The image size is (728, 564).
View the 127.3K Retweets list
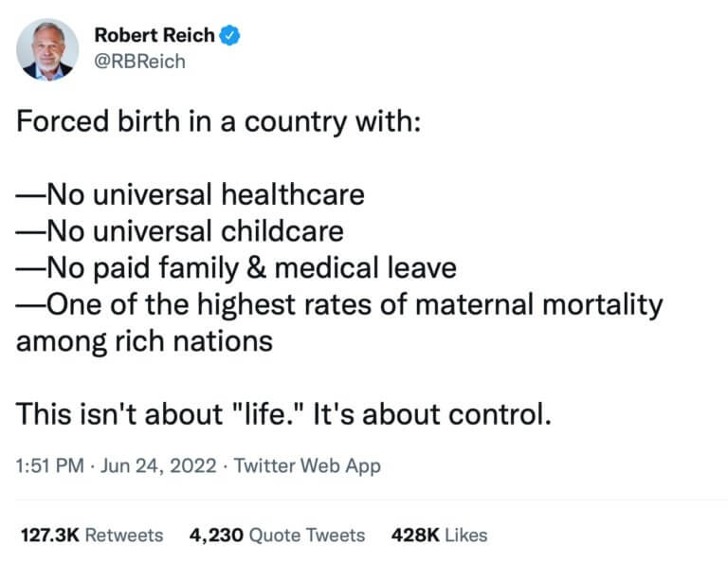point(92,536)
